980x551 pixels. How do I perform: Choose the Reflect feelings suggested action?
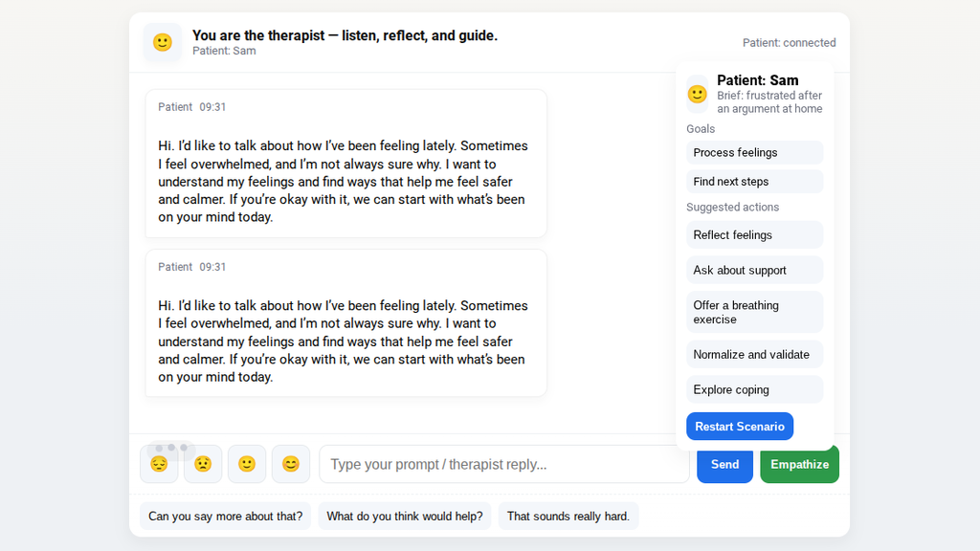(x=754, y=235)
